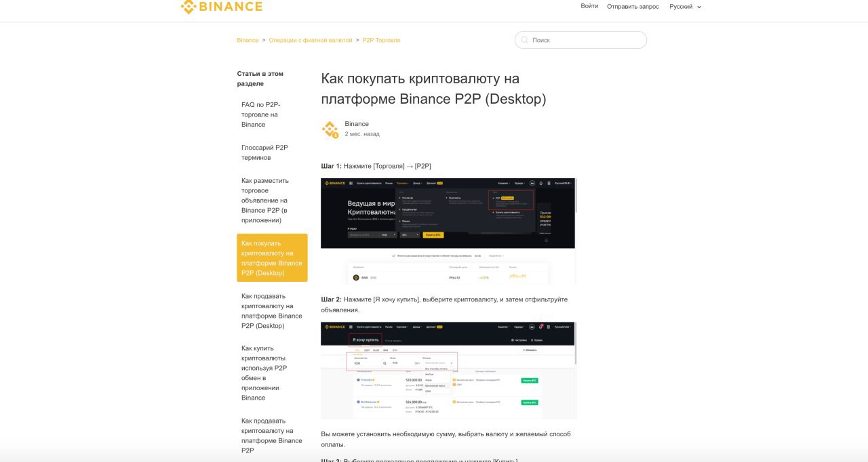Click the Binance author avatar icon
This screenshot has width=868, height=462.
coord(330,129)
